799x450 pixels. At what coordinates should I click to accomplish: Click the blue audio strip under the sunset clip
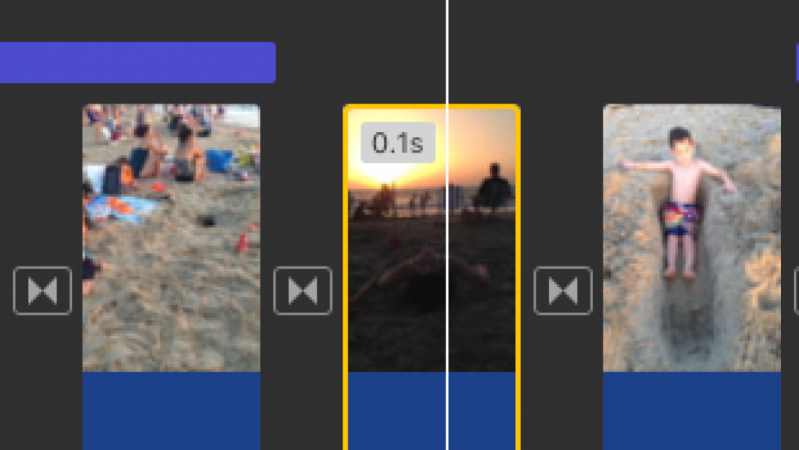coord(432,411)
